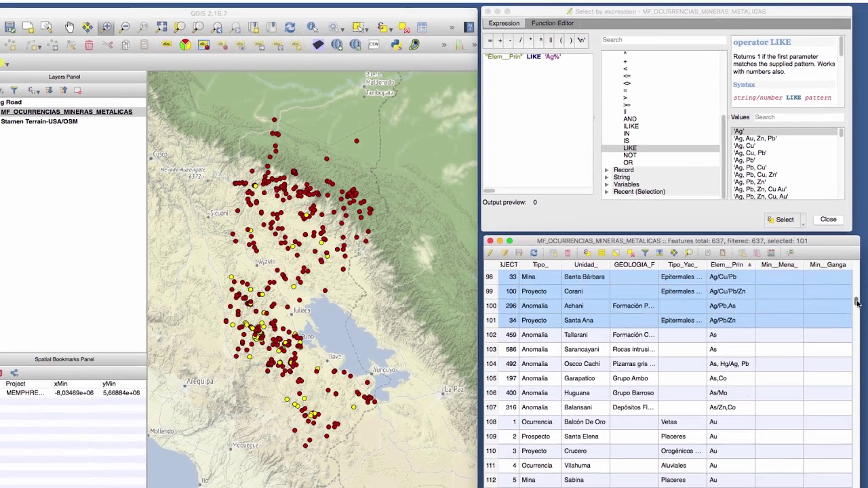Switch to the Function Editor tab
Image resolution: width=868 pixels, height=488 pixels.
552,23
